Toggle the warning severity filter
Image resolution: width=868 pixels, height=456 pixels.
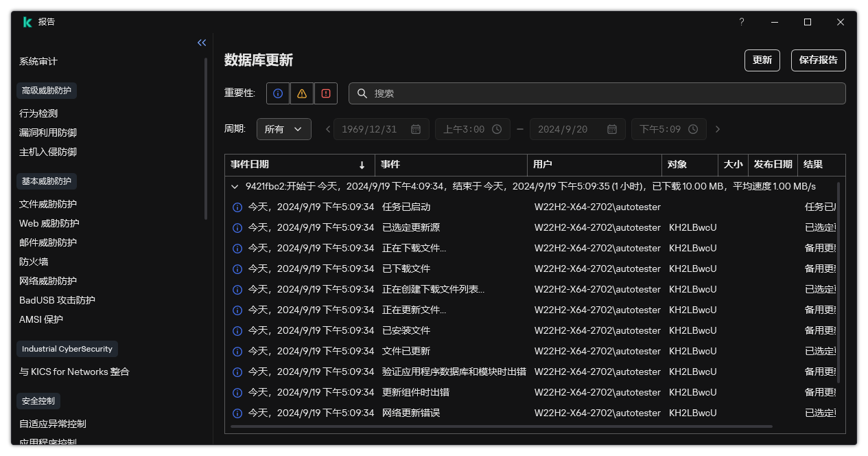[x=301, y=93]
